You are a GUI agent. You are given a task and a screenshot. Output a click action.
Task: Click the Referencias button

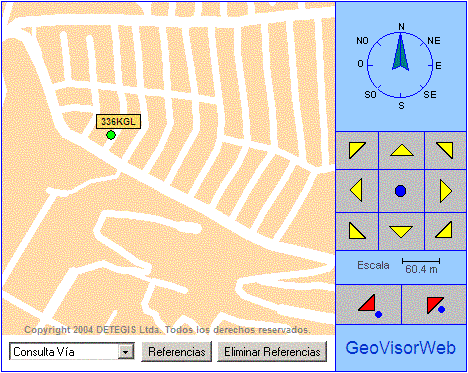tap(177, 352)
